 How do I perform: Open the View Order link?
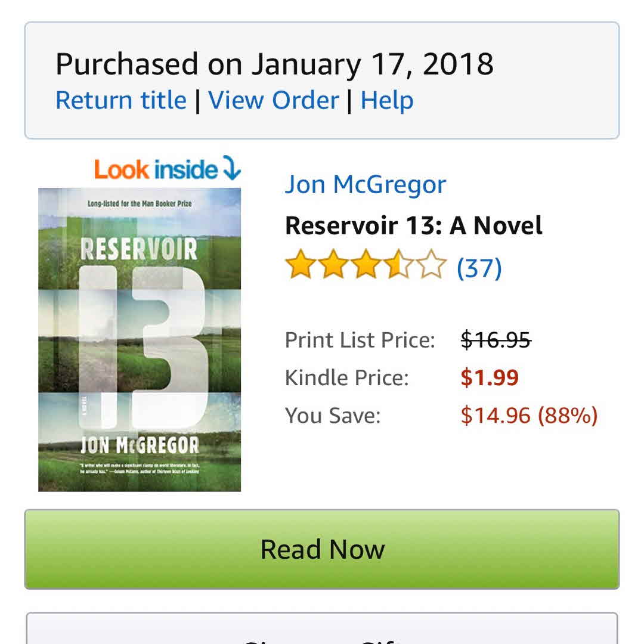[274, 100]
